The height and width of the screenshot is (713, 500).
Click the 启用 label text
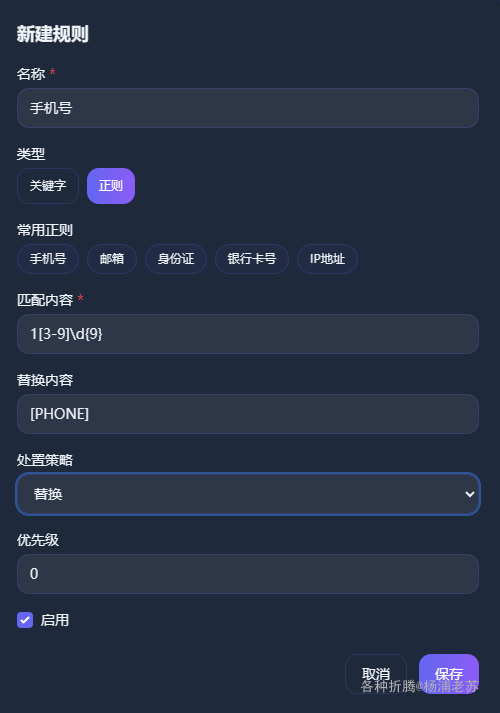tap(55, 620)
